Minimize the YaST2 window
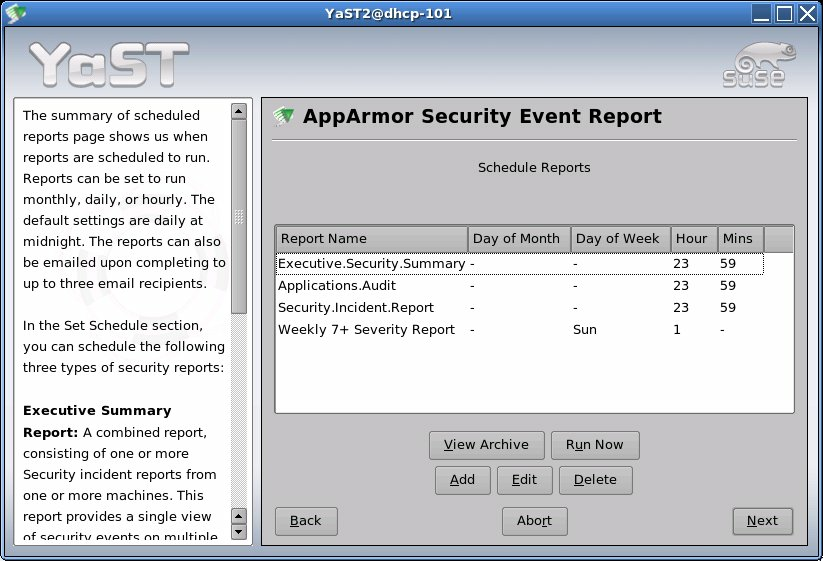This screenshot has height=561, width=823. coord(761,13)
